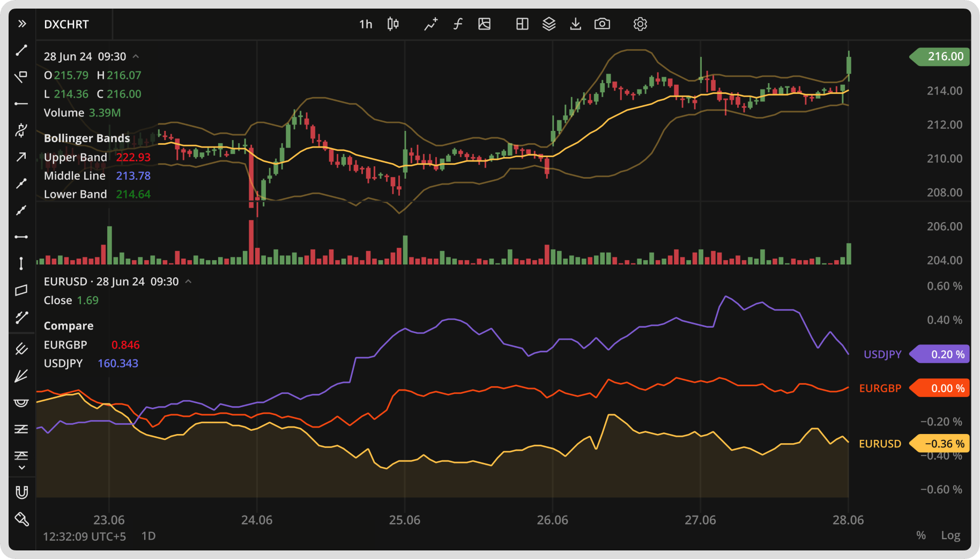
Task: Collapse the EURUSD compare legend chevron
Action: click(x=189, y=281)
